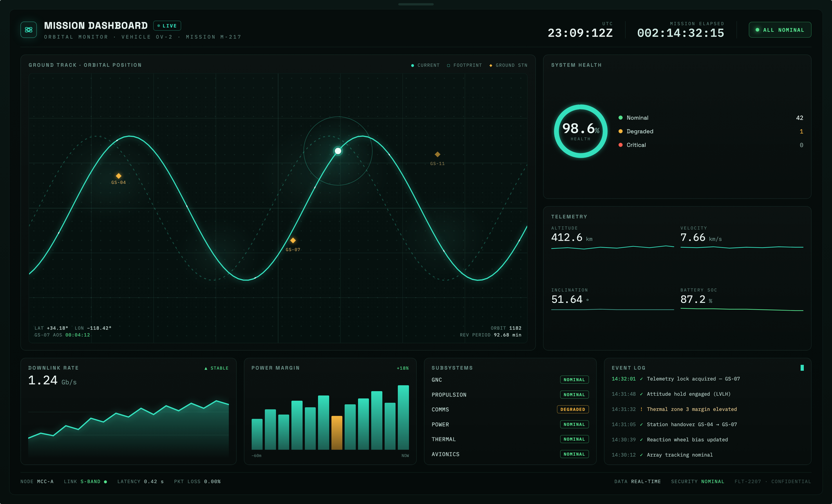Viewport: 832px width, 504px height.
Task: Click the mission elapsed timer 002:14:32:15
Action: point(681,33)
